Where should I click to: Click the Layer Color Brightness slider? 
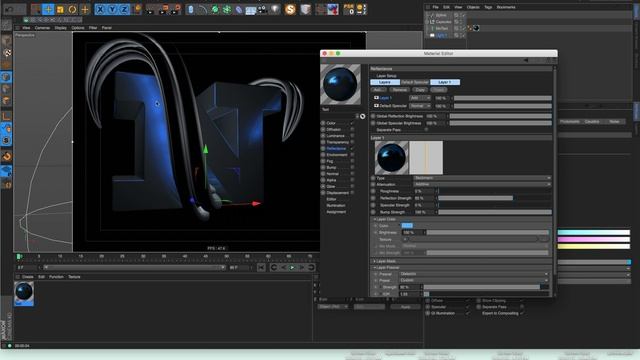pyautogui.click(x=488, y=232)
